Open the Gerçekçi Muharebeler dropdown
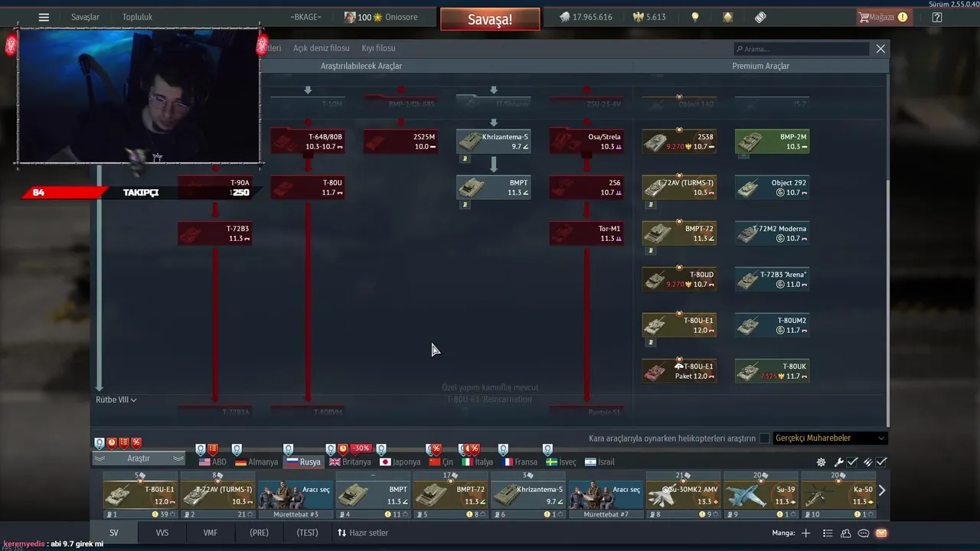Screen dimensions: 980x551 [x=830, y=439]
